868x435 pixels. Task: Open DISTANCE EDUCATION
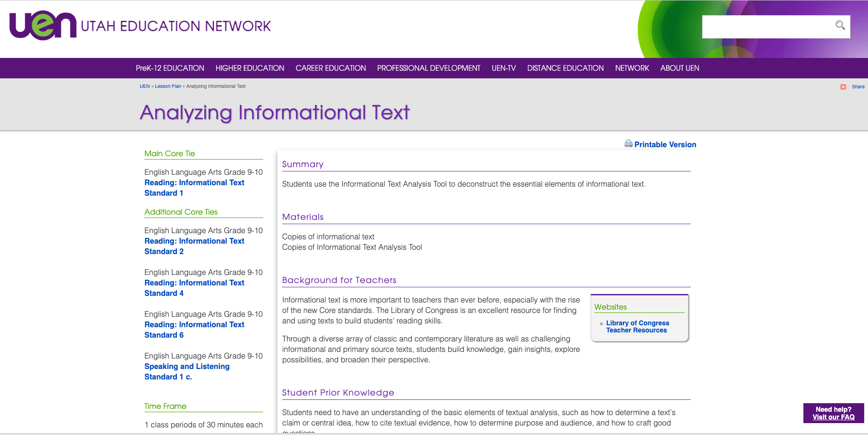coord(565,68)
